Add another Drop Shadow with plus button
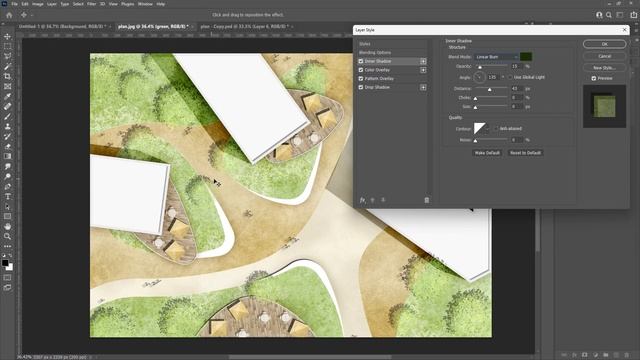The height and width of the screenshot is (360, 640). tap(423, 87)
